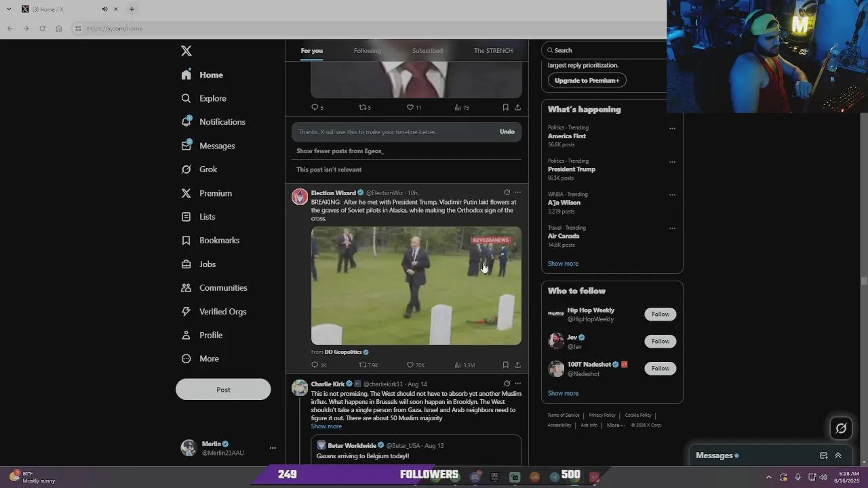Show more trending topics

(x=563, y=264)
